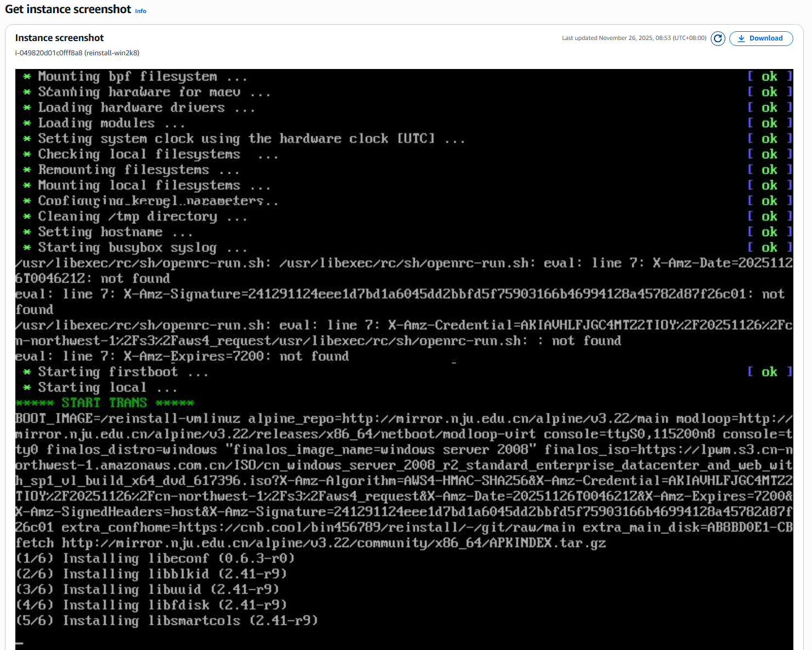Screen dimensions: 812x650
Task: Click 'Loading modules' console line
Action: [104, 123]
